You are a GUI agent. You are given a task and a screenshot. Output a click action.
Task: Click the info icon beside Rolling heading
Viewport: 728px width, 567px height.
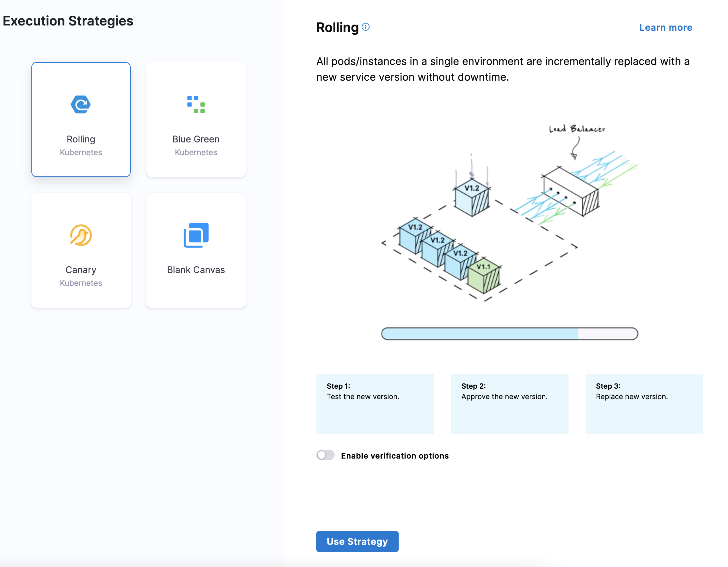click(x=366, y=27)
